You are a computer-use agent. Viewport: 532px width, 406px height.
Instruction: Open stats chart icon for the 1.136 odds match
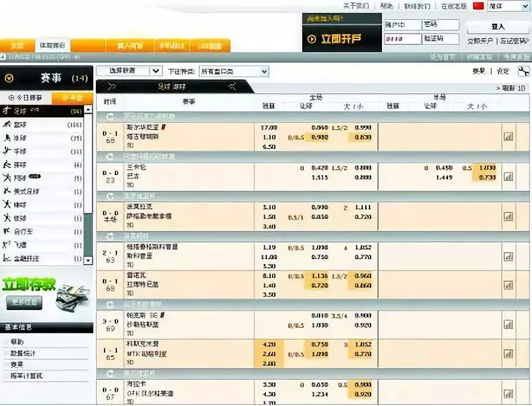[508, 285]
